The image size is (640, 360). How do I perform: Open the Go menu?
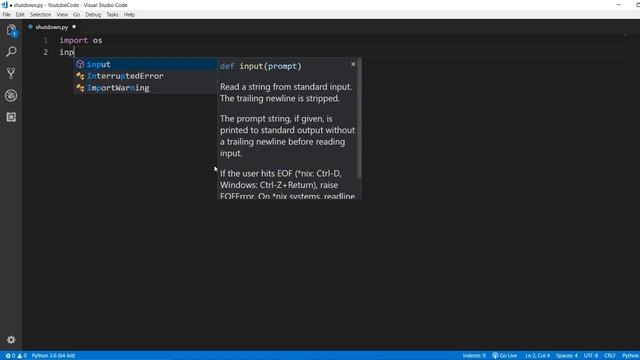point(76,15)
